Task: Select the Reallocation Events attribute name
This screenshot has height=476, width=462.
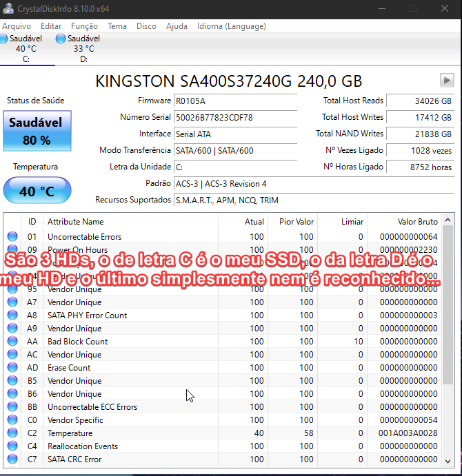Action: 83,446
